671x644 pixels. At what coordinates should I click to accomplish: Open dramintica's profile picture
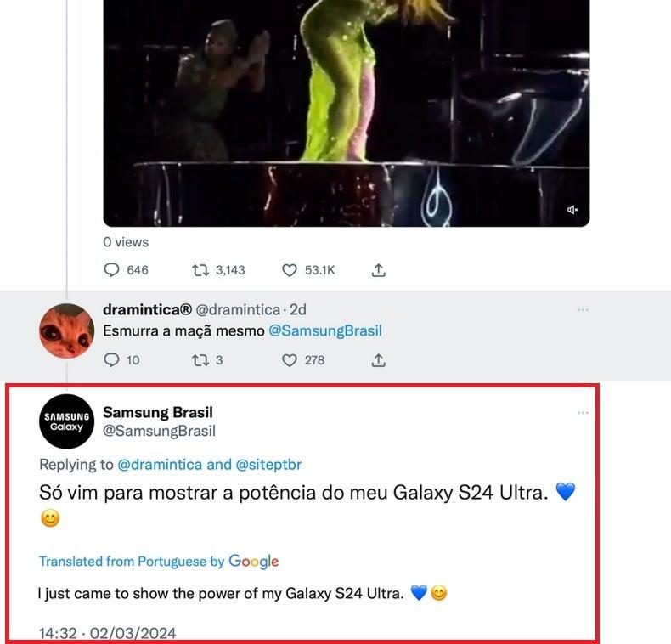click(66, 330)
